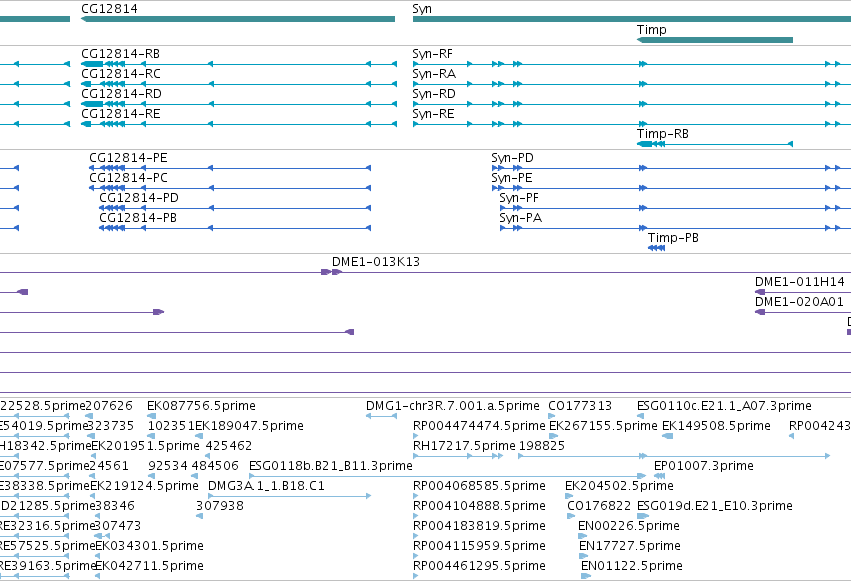The image size is (851, 581).
Task: Click the DMG1-chr3R.7.001.a.5prime label
Action: pos(453,406)
